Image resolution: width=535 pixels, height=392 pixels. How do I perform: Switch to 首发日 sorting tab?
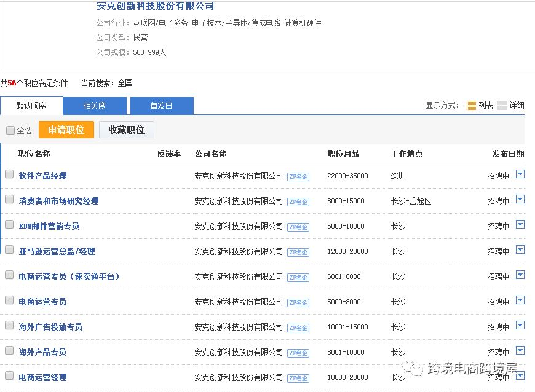tap(162, 106)
